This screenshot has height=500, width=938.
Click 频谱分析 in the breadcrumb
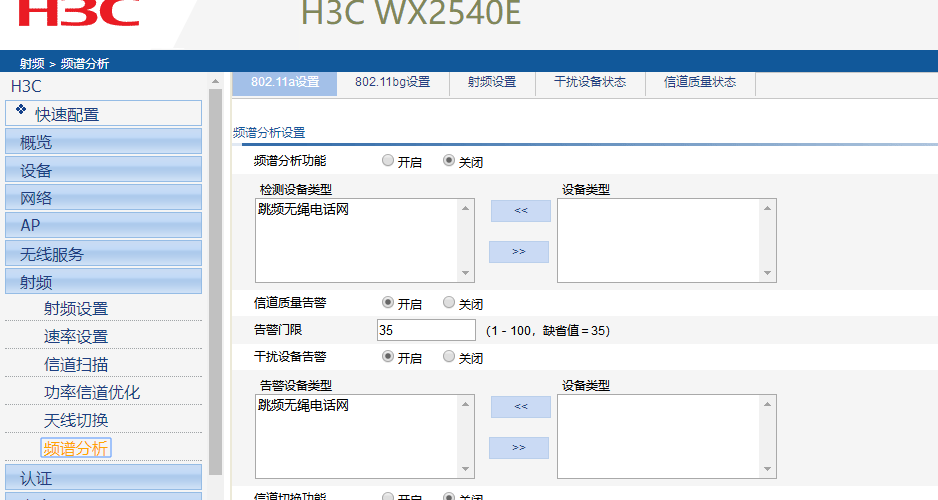(x=84, y=63)
